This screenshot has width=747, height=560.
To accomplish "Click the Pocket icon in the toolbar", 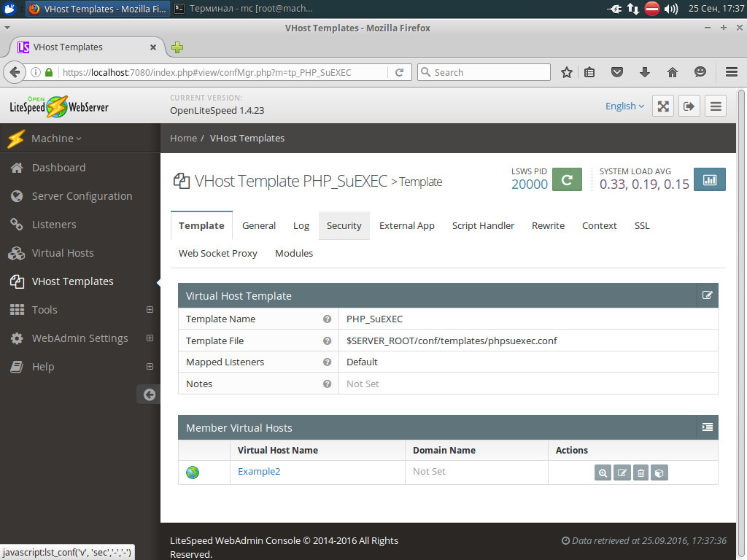I will click(617, 72).
